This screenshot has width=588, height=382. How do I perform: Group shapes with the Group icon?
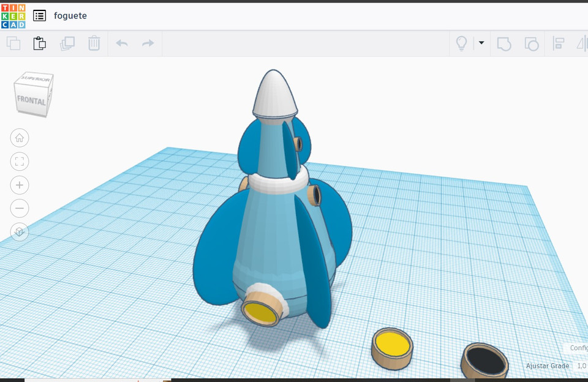point(504,43)
